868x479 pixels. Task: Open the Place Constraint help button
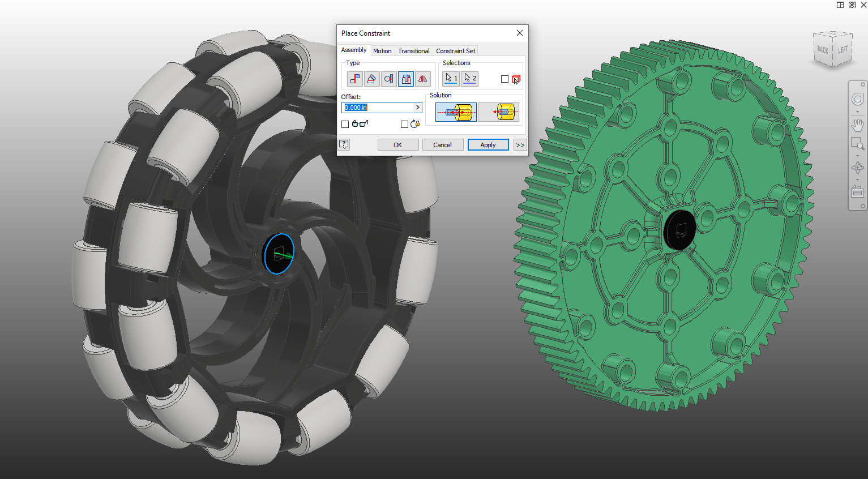[x=344, y=144]
